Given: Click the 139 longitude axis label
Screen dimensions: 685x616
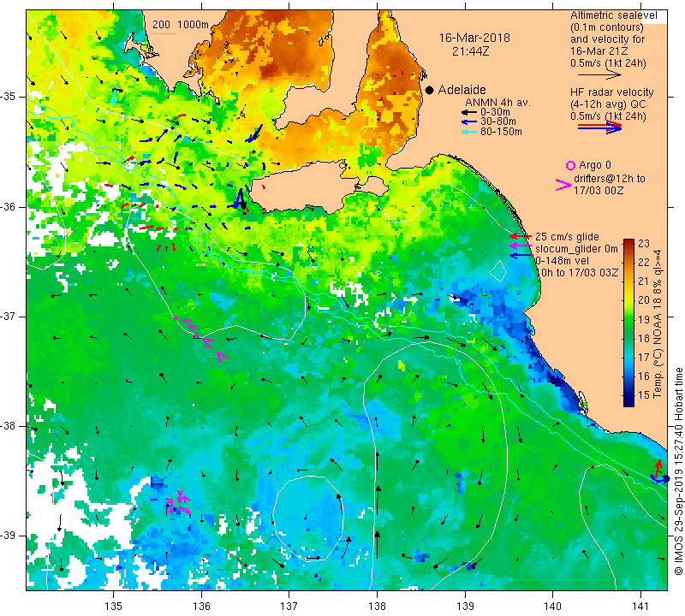Looking at the screenshot, I should point(465,606).
